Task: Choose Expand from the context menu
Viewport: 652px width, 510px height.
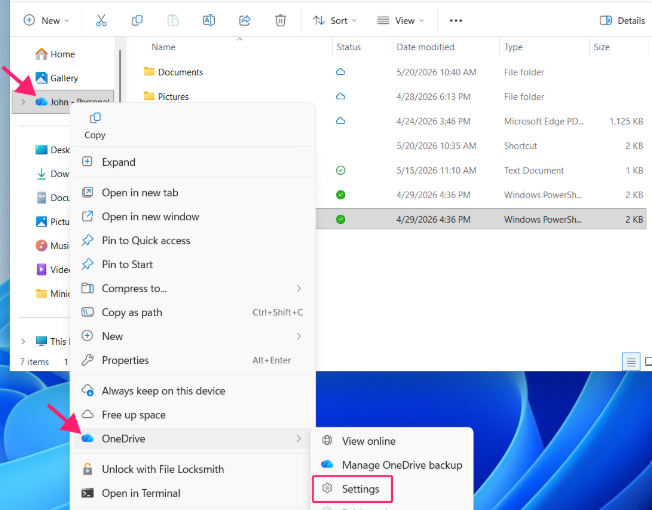Action: (x=193, y=162)
